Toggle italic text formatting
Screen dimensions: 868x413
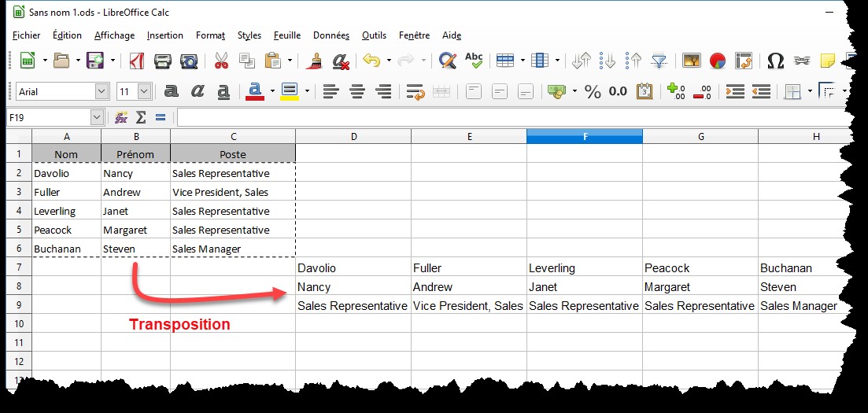click(198, 92)
